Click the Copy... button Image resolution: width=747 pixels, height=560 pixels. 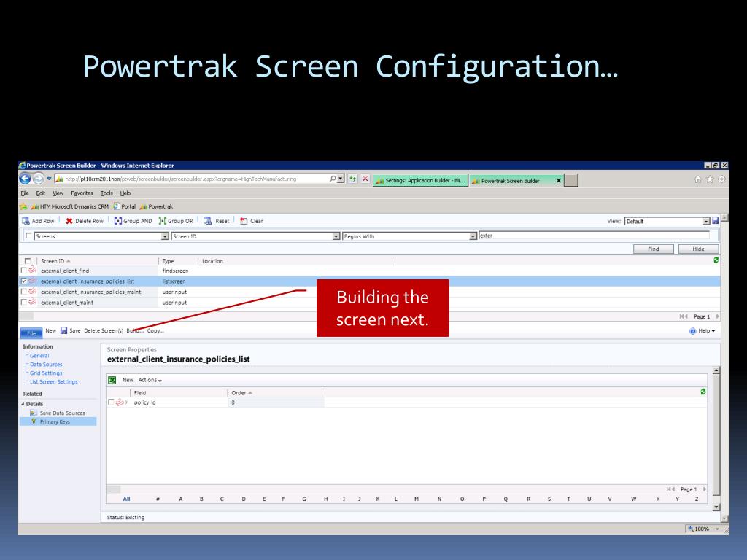(155, 330)
